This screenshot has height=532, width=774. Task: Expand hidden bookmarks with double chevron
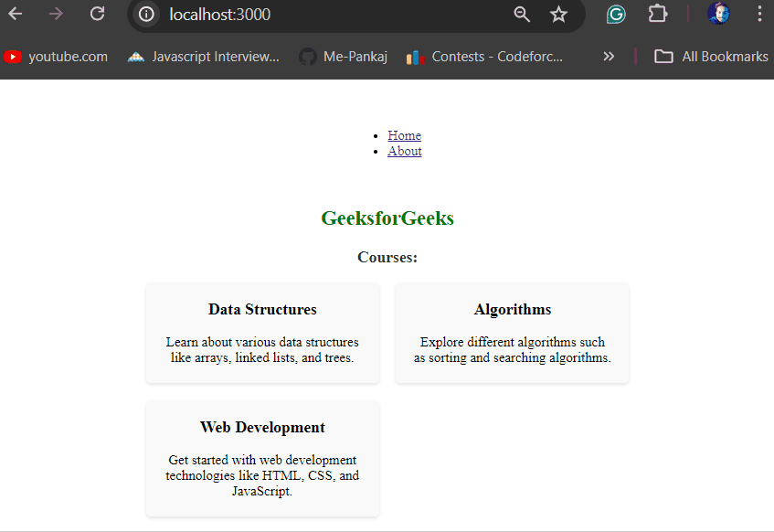click(x=609, y=57)
